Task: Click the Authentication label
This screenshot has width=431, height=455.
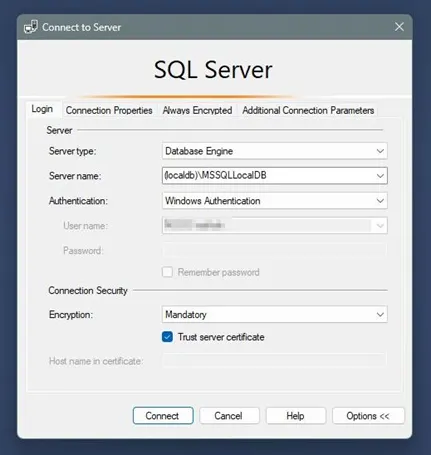Action: [78, 201]
